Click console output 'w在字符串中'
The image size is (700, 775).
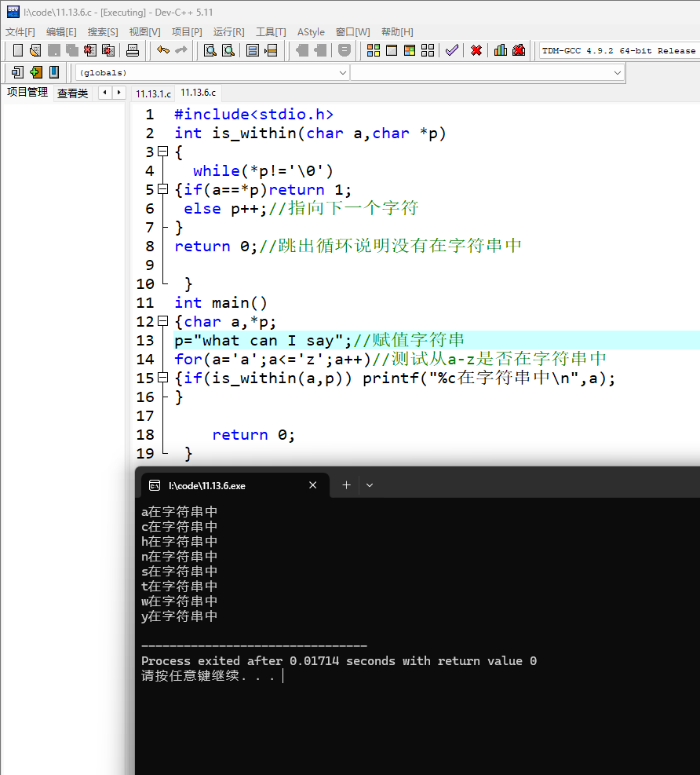coord(179,601)
